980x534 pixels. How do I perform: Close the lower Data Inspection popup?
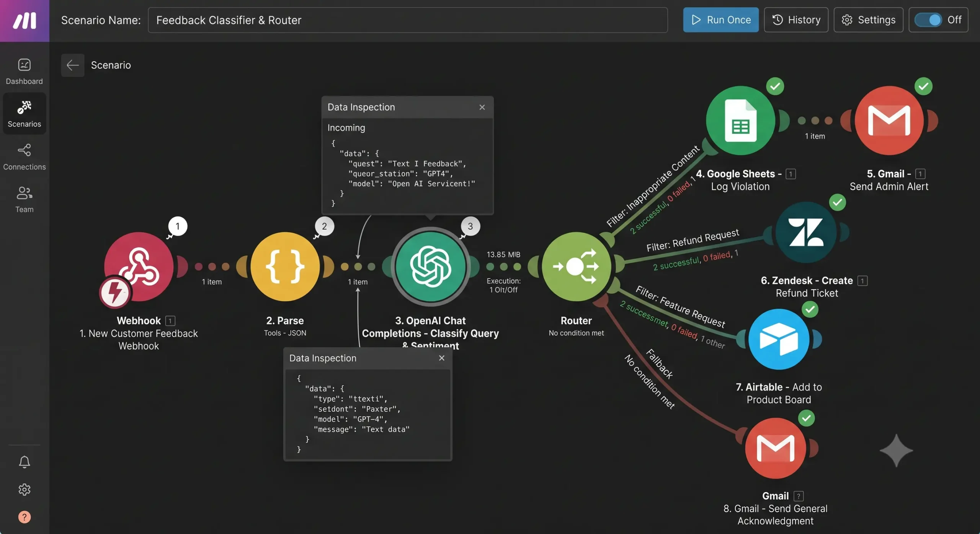pos(442,358)
